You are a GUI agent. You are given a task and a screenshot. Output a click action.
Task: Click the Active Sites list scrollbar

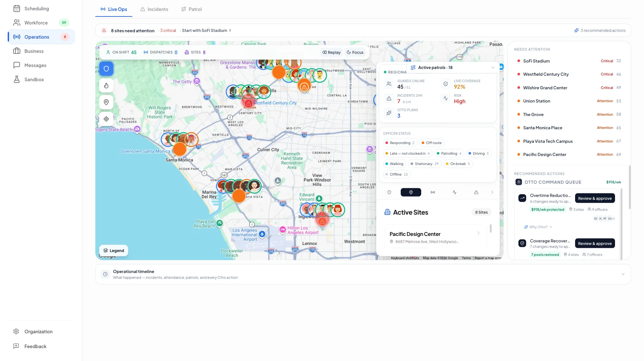pyautogui.click(x=491, y=229)
